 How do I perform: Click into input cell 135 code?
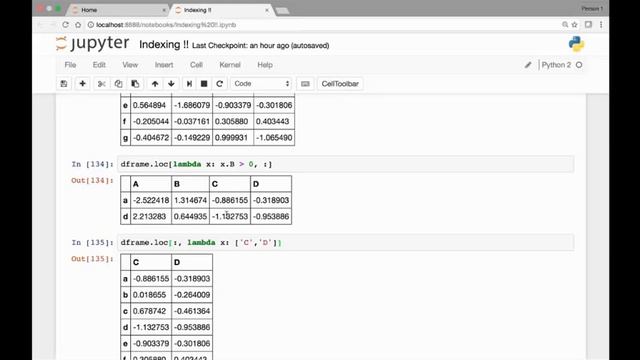pyautogui.click(x=345, y=242)
